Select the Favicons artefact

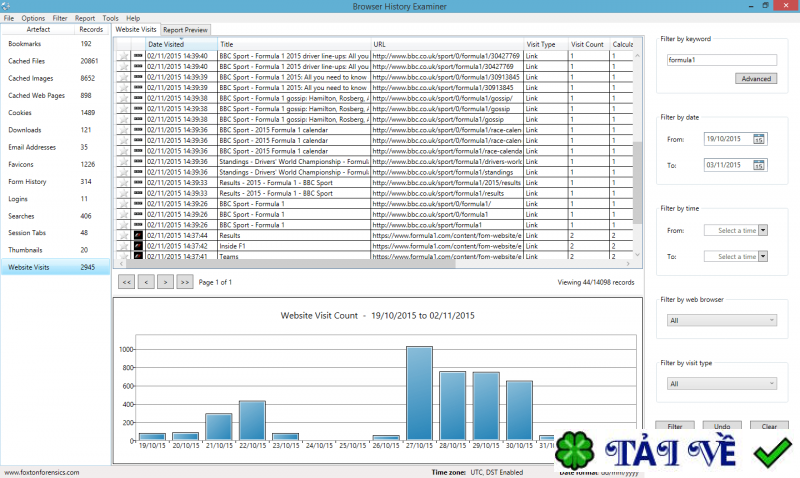(x=55, y=164)
